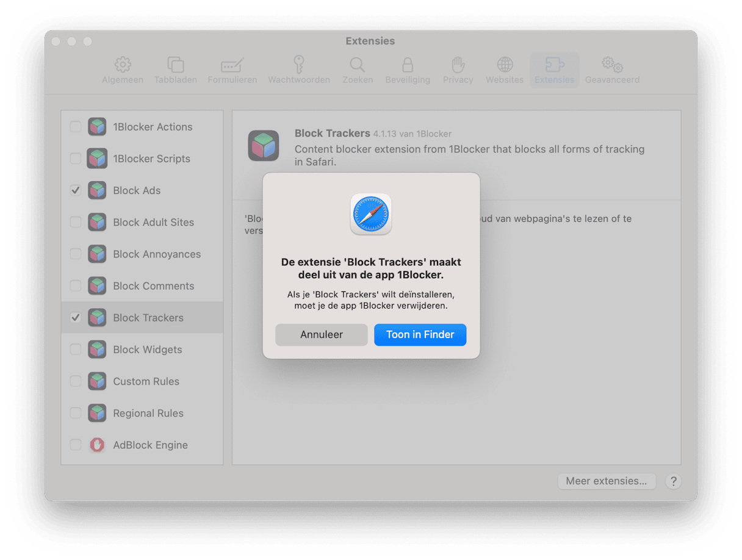Enable the Regional Rules checkbox
This screenshot has height=560, width=742.
point(76,413)
